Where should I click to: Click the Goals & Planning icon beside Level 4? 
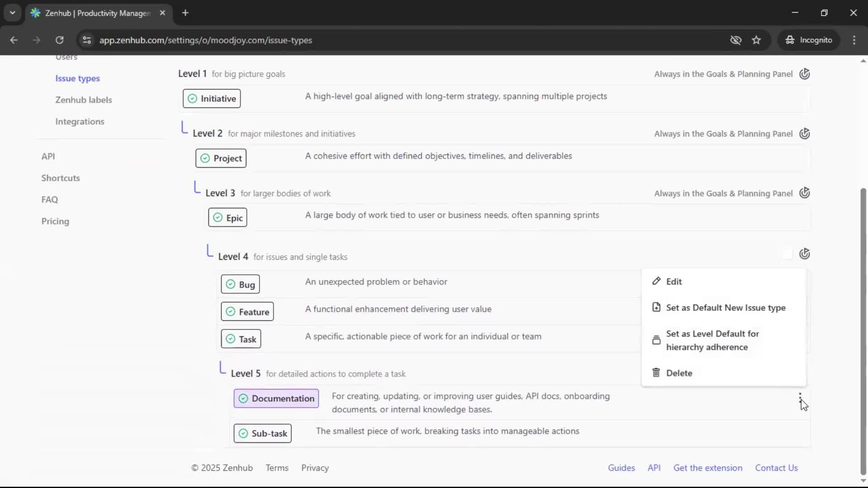coord(805,254)
